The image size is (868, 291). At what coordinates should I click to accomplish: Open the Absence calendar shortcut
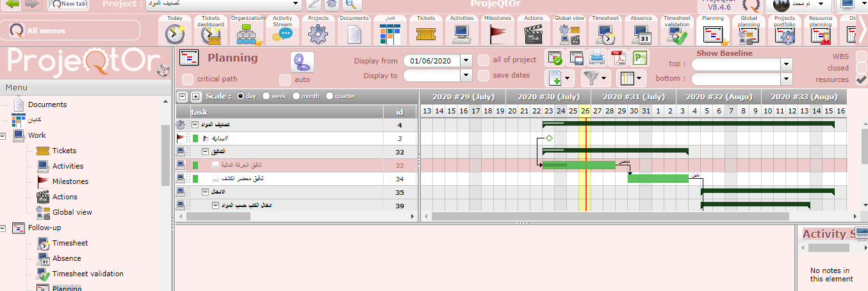pos(641,29)
